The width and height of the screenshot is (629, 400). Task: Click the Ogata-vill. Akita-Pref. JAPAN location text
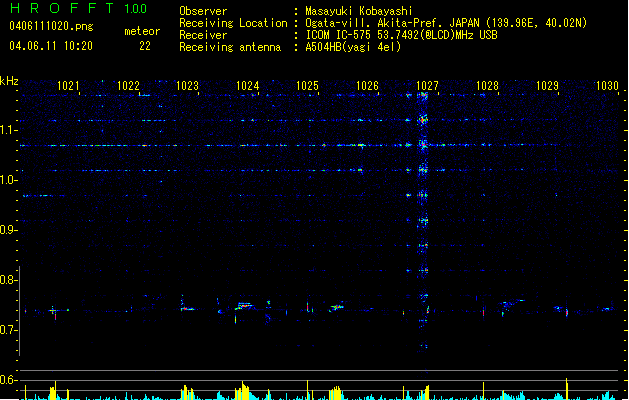click(446, 23)
